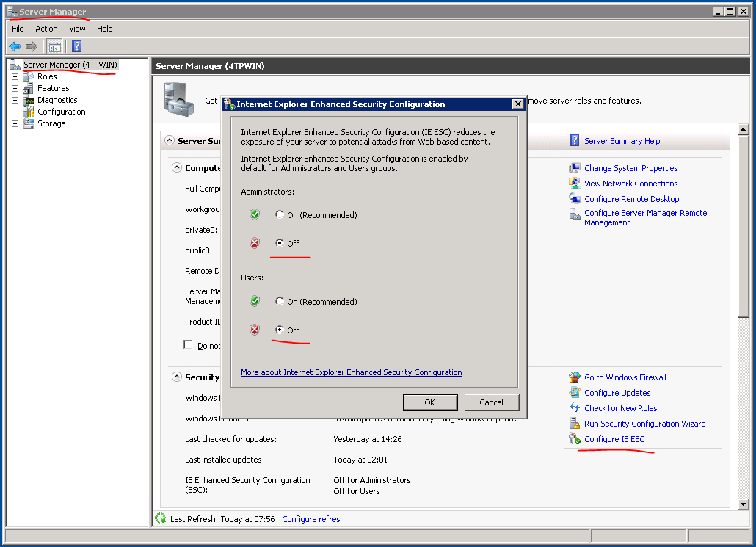The height and width of the screenshot is (547, 756).
Task: Collapse the Server Summary section chevron
Action: pos(170,140)
